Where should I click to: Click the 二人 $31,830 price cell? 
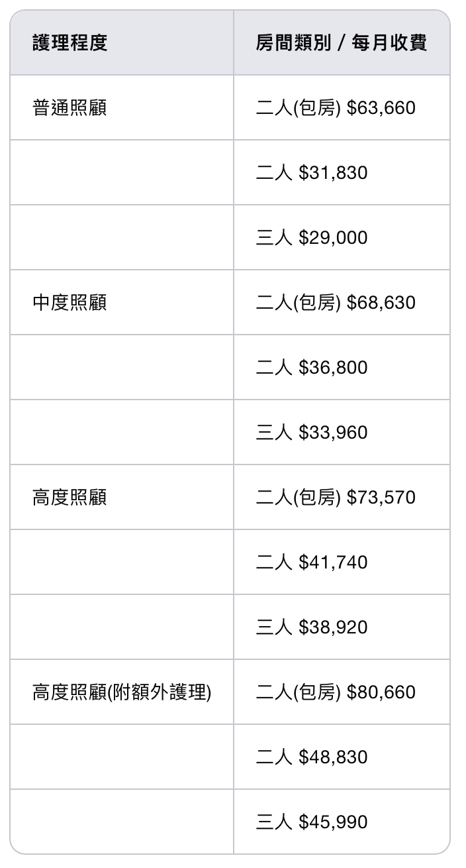(312, 173)
